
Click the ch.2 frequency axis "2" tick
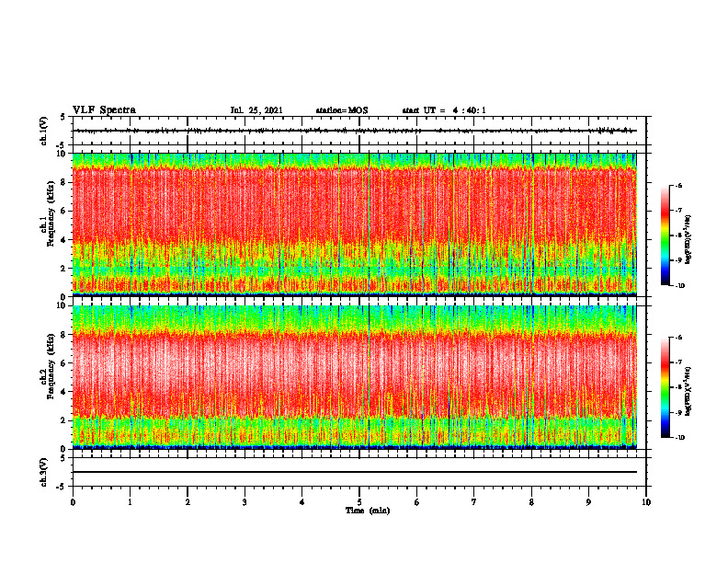click(x=64, y=420)
